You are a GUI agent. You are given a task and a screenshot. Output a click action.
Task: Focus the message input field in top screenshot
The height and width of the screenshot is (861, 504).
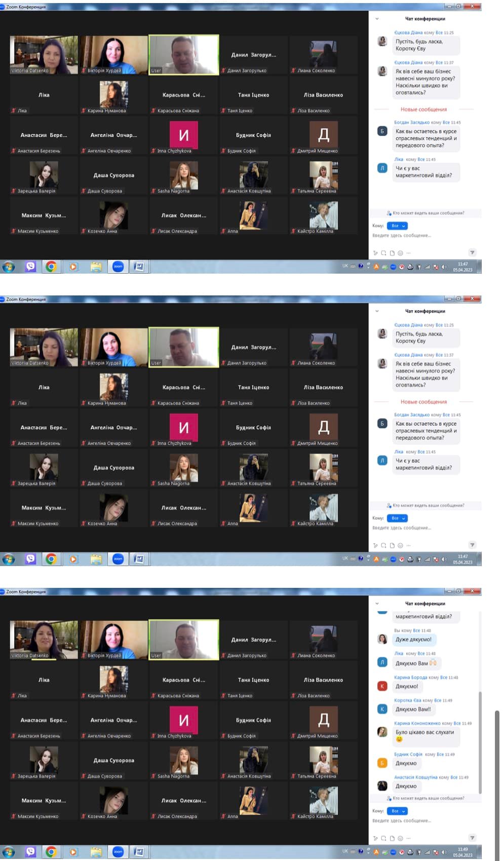click(x=424, y=236)
